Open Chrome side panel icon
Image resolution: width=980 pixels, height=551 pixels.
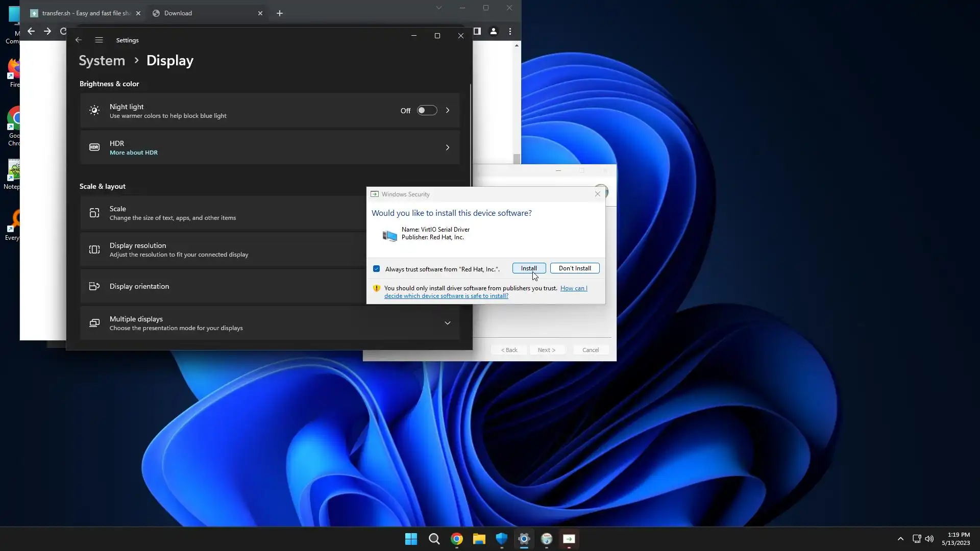click(477, 32)
